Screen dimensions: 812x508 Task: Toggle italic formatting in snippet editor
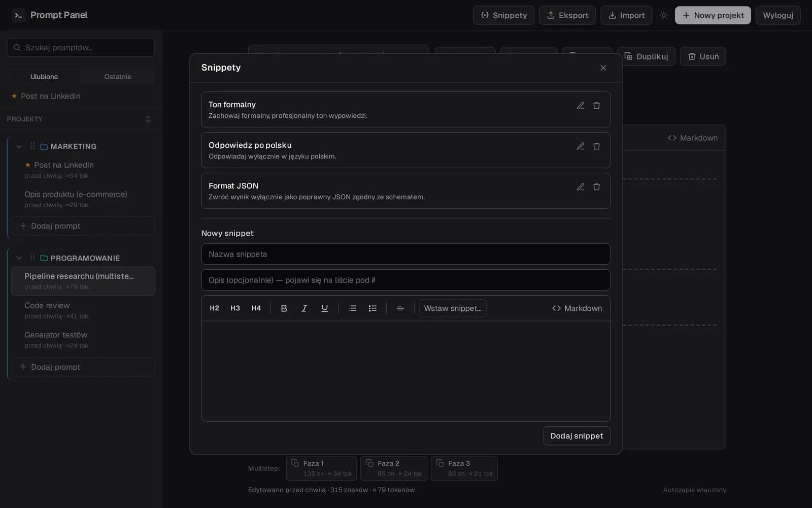pyautogui.click(x=304, y=308)
